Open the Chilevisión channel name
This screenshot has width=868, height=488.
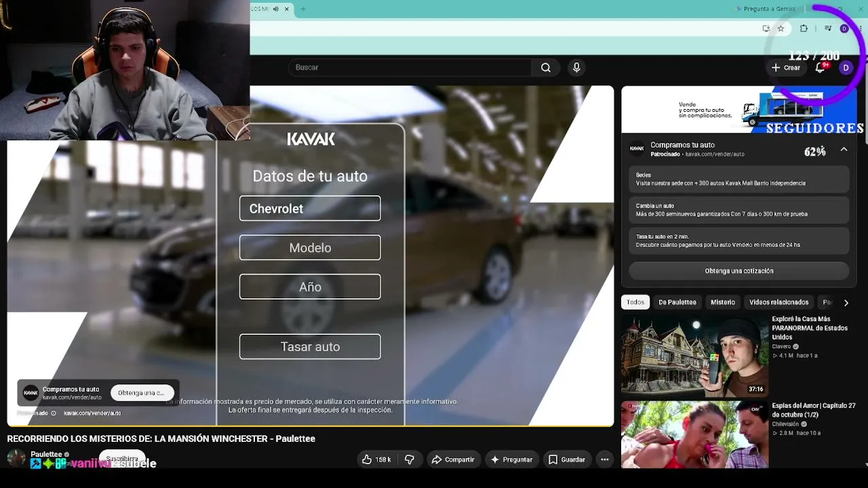pos(785,424)
